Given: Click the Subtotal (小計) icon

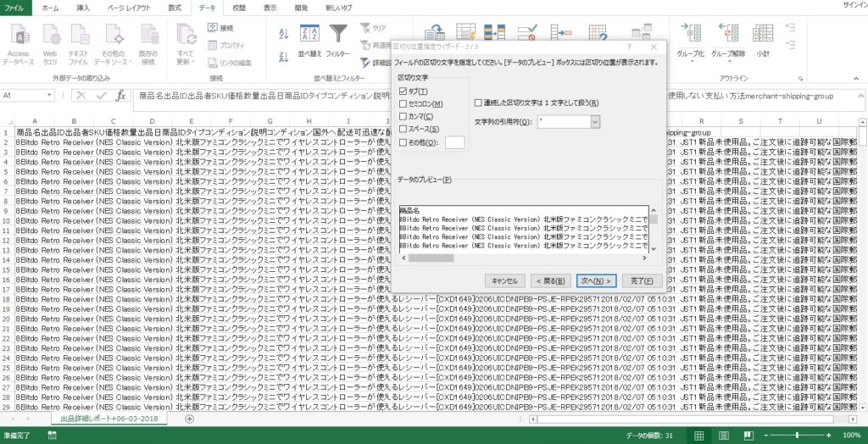Looking at the screenshot, I should point(763,34).
